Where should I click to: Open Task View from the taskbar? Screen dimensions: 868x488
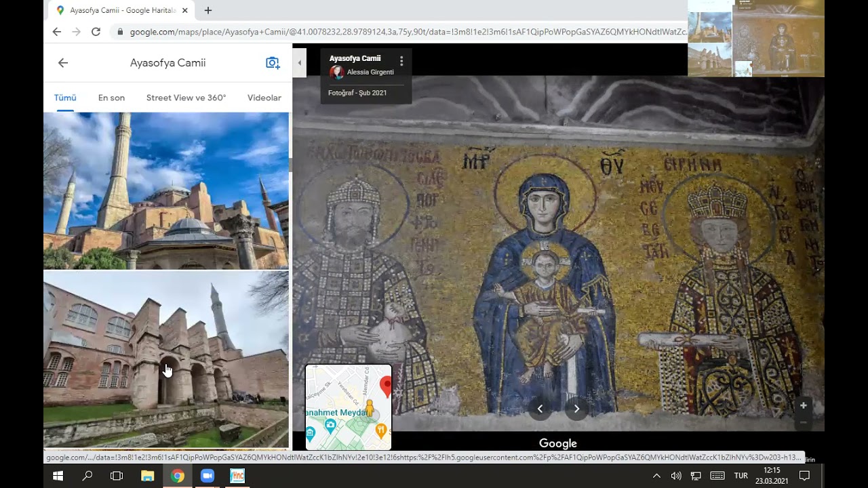point(117,476)
